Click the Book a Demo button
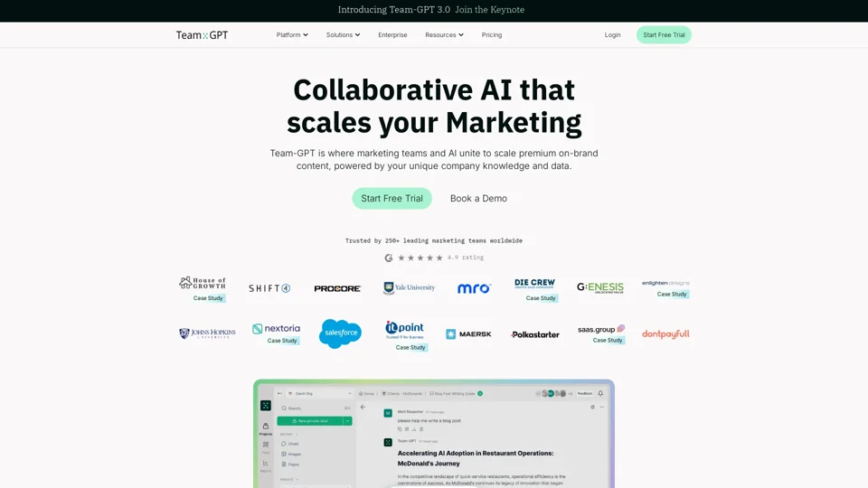Viewport: 868px width, 488px height. click(478, 199)
